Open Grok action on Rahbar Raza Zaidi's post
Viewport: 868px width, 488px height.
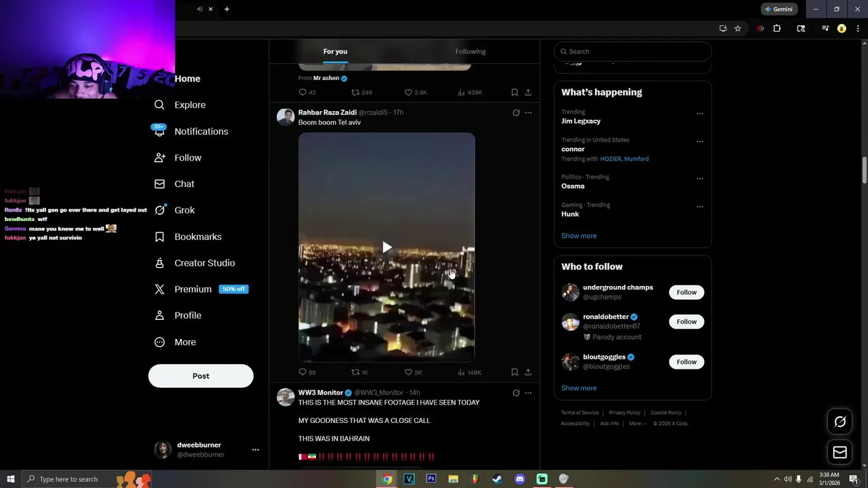coord(516,113)
